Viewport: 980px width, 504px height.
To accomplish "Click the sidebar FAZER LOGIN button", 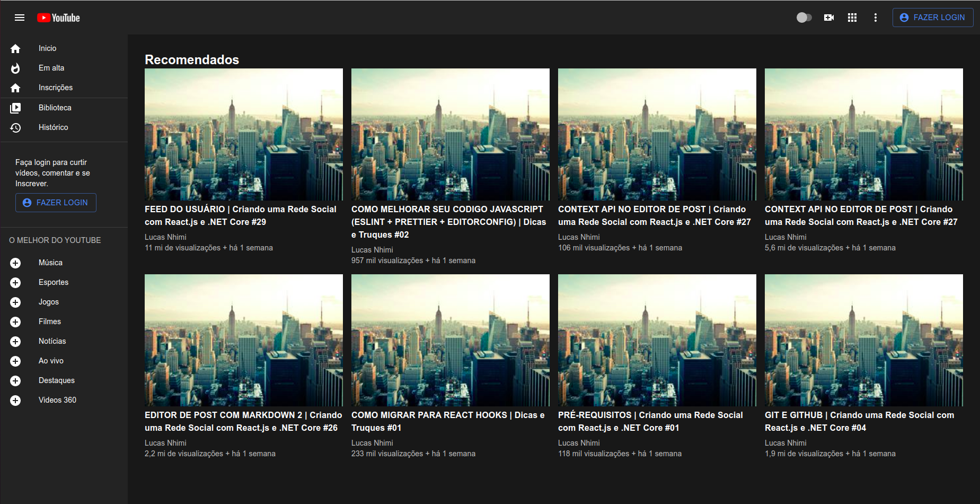I will click(x=56, y=203).
